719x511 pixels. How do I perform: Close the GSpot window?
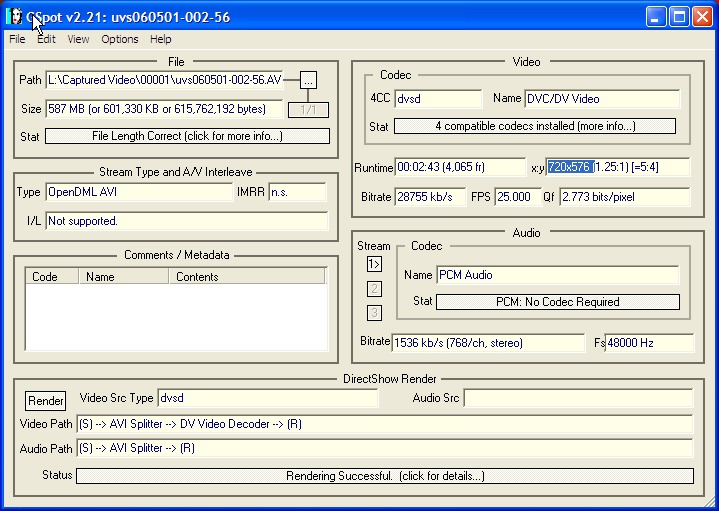(702, 17)
